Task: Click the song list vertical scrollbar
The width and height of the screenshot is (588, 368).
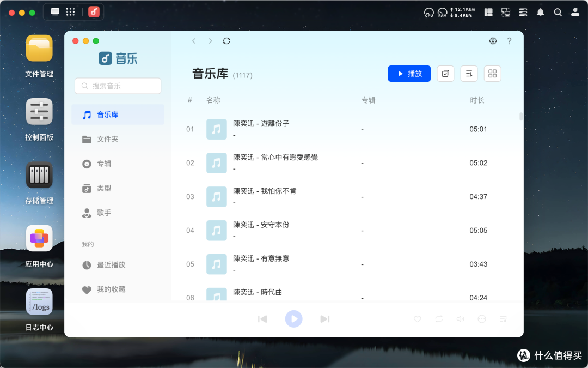Action: (521, 117)
